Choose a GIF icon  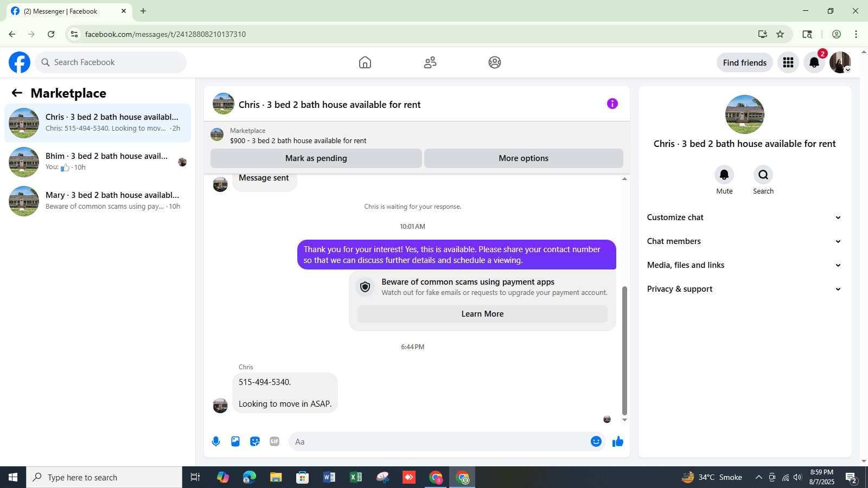[275, 441]
